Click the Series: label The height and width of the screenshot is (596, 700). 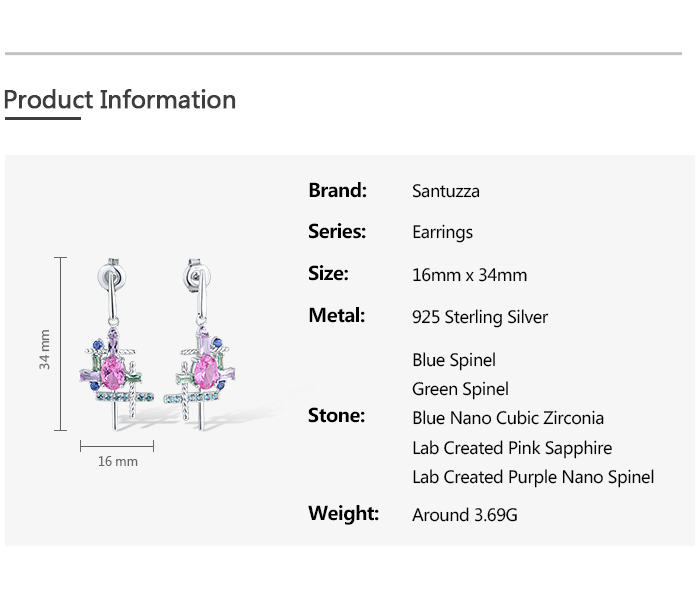pos(338,232)
